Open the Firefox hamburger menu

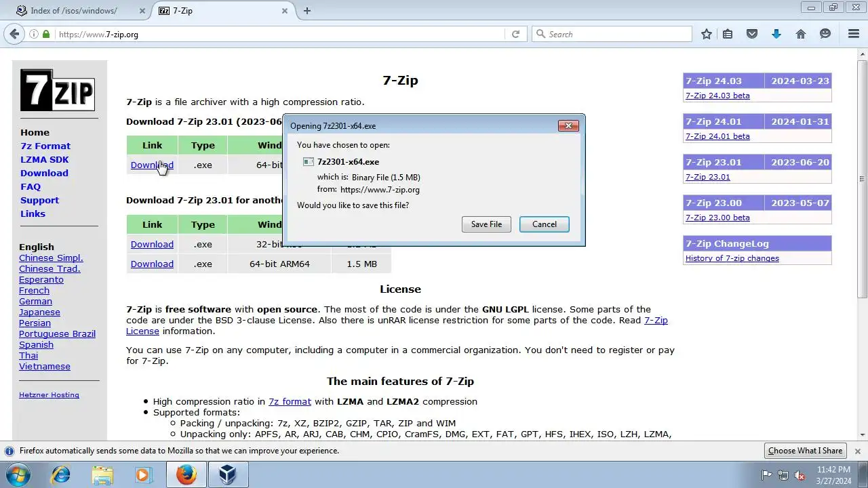(854, 34)
